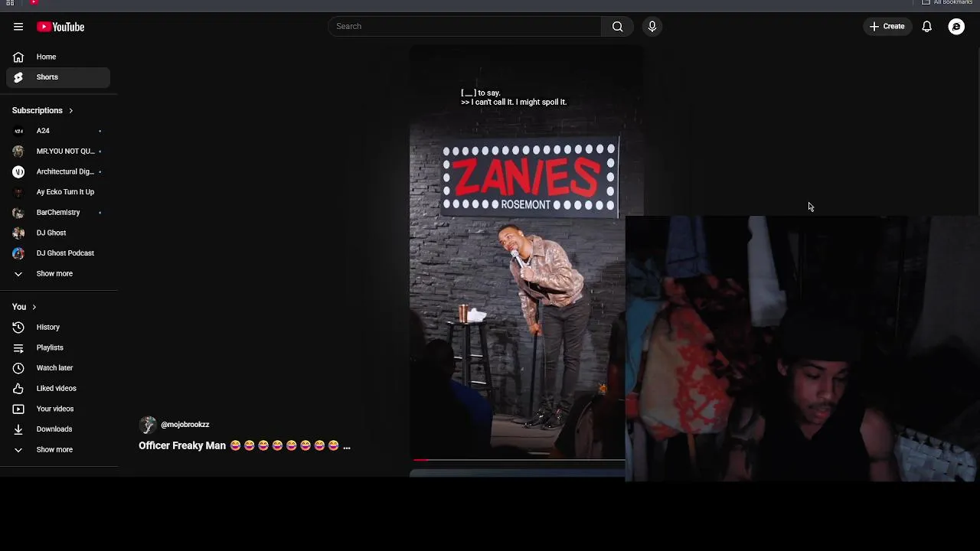This screenshot has height=551, width=980.
Task: Click the History clock icon
Action: (x=18, y=328)
